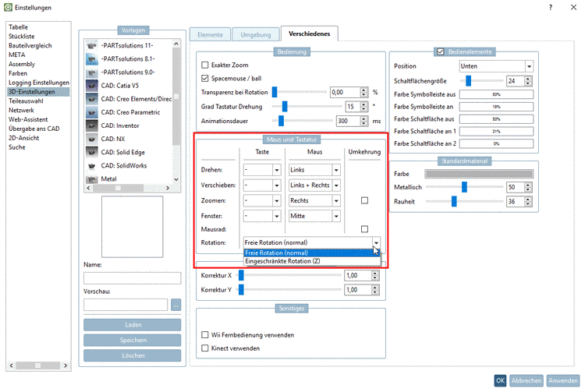This screenshot has height=392, width=585.
Task: Open the Fenster Maus dropdown showing Mitte
Action: pos(314,216)
